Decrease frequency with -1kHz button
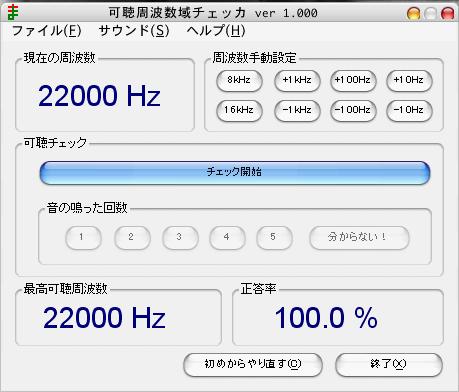 (x=297, y=110)
